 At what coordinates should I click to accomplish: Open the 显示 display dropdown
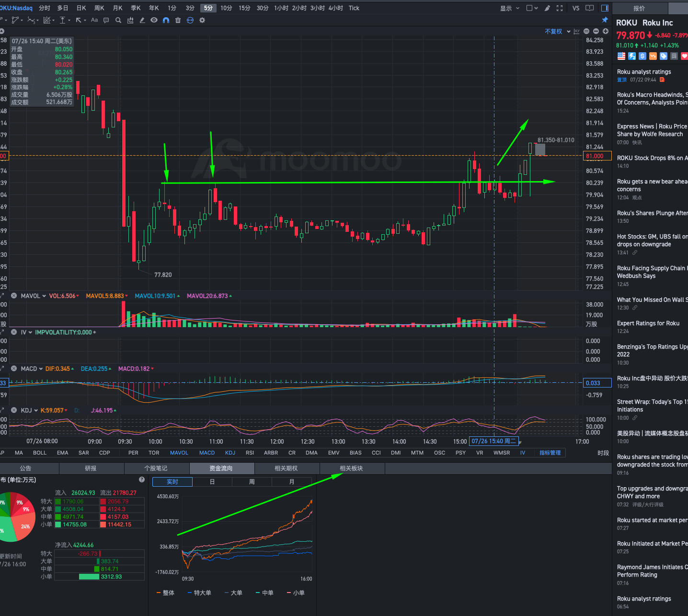[510, 8]
